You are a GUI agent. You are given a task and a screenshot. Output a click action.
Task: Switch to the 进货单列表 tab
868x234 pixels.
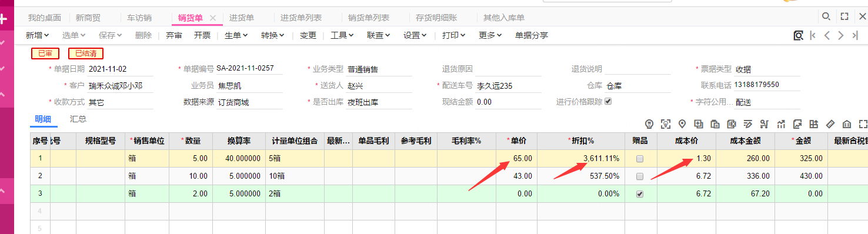point(301,18)
